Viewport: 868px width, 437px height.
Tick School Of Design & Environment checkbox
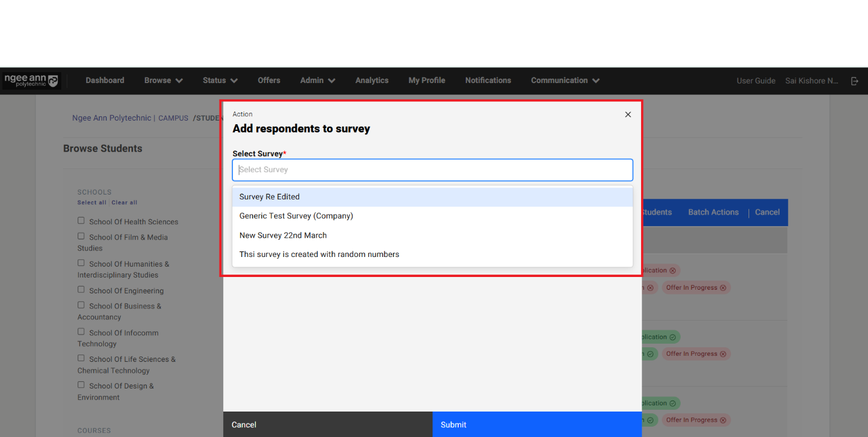pyautogui.click(x=81, y=385)
